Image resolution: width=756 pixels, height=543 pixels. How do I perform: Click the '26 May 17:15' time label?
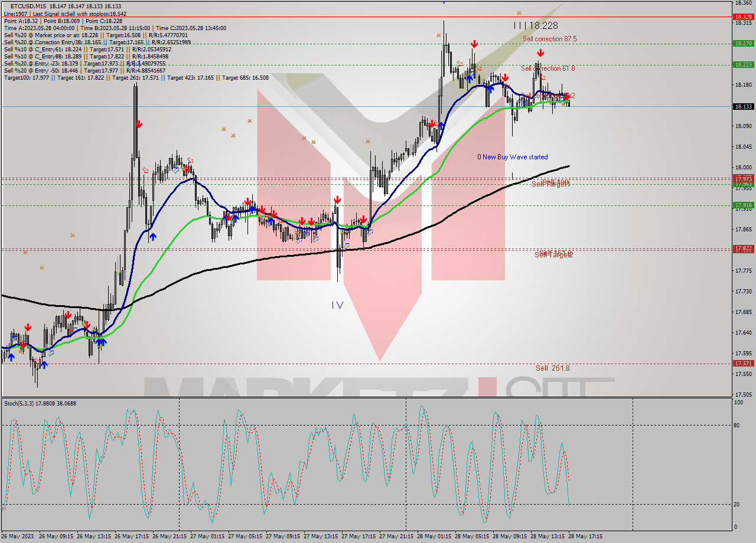coord(131,537)
